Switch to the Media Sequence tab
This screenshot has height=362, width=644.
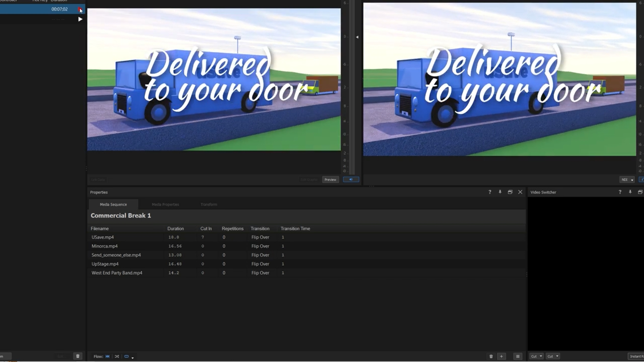pos(113,204)
